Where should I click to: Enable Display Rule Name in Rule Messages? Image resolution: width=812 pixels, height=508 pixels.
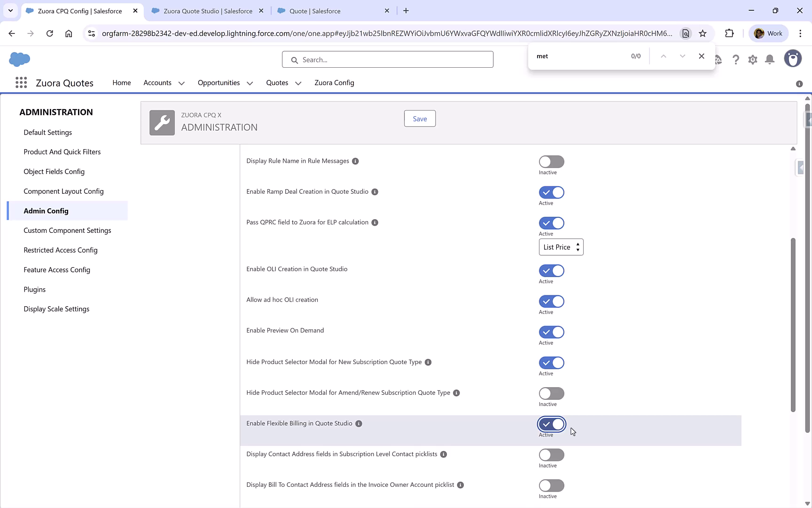pos(551,161)
